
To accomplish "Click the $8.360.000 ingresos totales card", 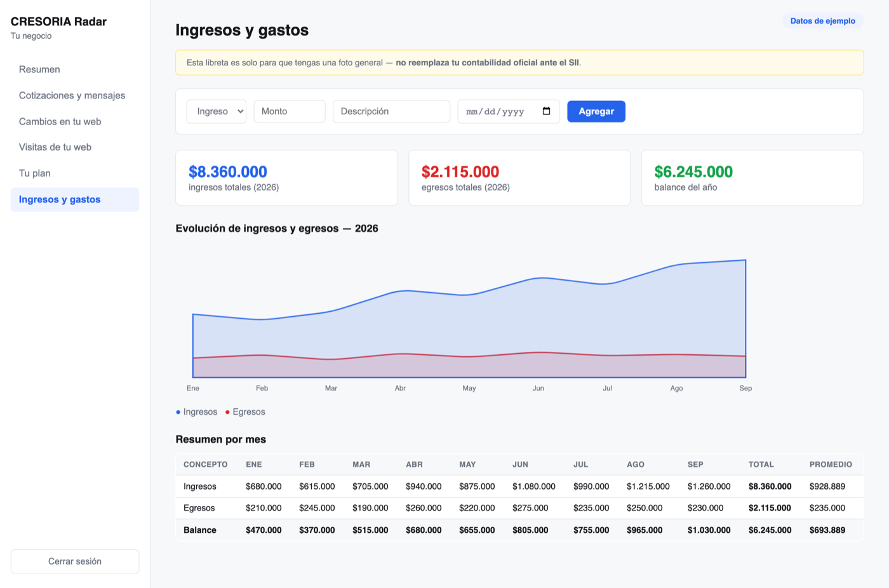I will coord(286,178).
